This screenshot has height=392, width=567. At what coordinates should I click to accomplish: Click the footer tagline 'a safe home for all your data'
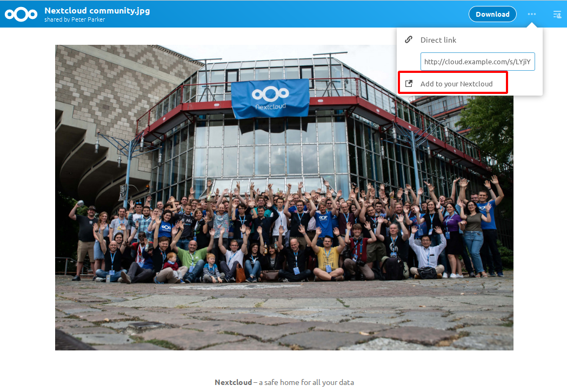pos(306,382)
